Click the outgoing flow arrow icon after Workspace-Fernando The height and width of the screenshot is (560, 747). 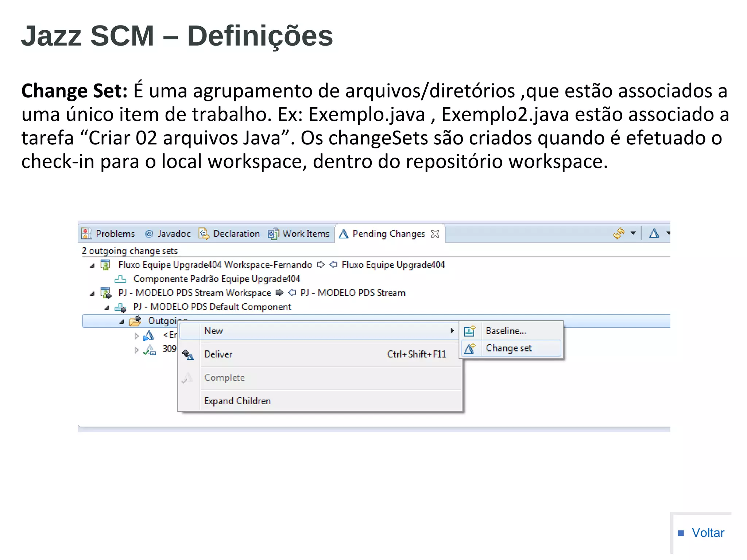tap(321, 265)
